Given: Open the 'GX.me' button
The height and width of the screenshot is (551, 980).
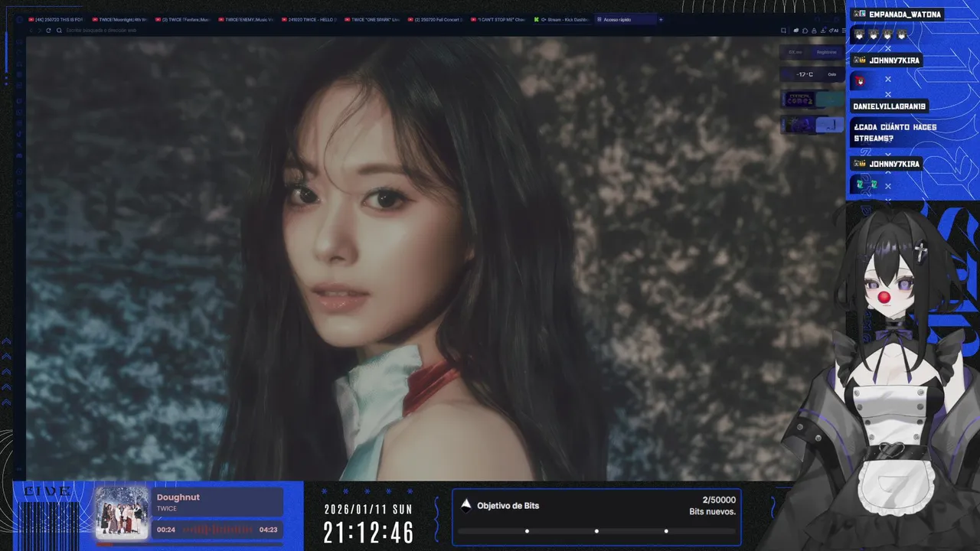Looking at the screenshot, I should tap(795, 52).
